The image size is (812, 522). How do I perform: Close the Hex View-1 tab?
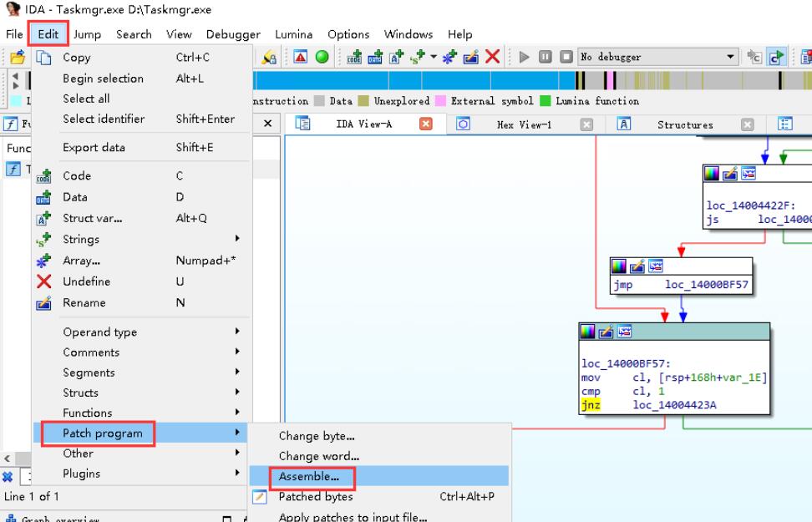tap(586, 124)
